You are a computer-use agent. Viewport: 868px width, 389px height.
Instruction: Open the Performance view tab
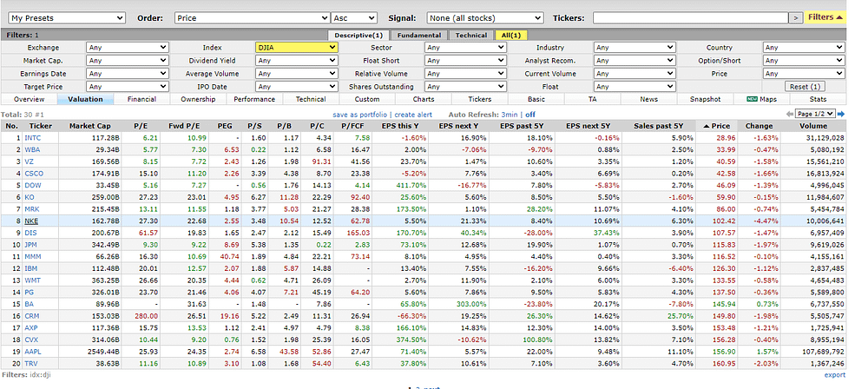pos(254,99)
